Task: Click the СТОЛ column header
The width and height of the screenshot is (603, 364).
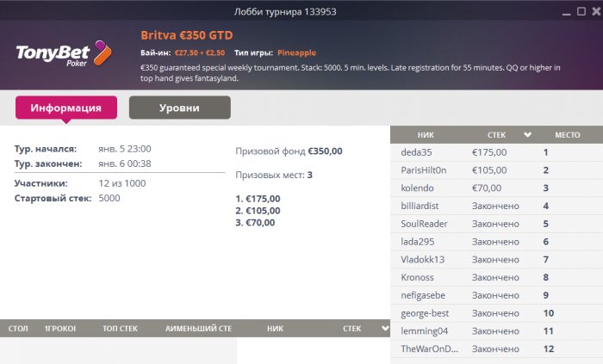Action: (x=18, y=329)
